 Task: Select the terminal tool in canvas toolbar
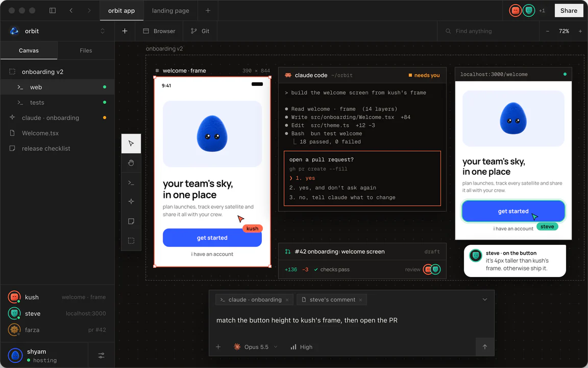click(131, 182)
